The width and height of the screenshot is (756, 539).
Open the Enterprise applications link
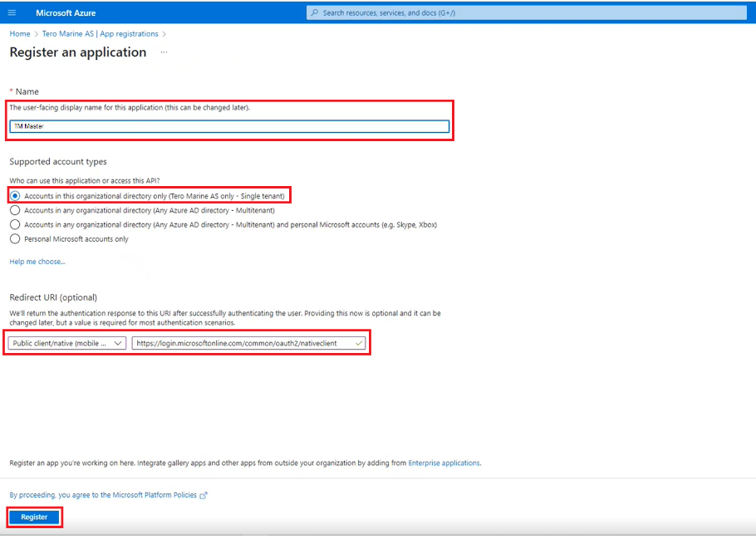click(x=444, y=463)
